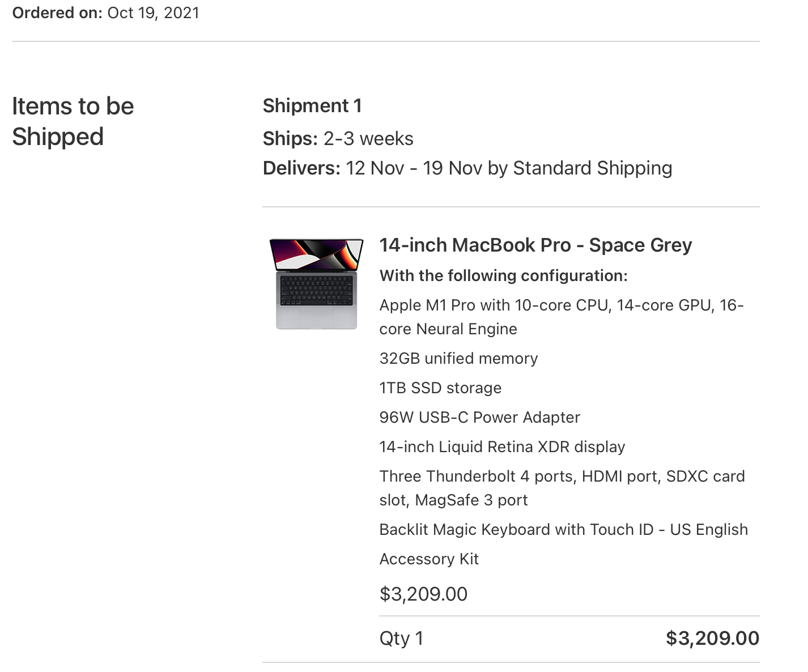This screenshot has width=808, height=672.
Task: Click the Liquid Retina XDR display line
Action: click(502, 446)
